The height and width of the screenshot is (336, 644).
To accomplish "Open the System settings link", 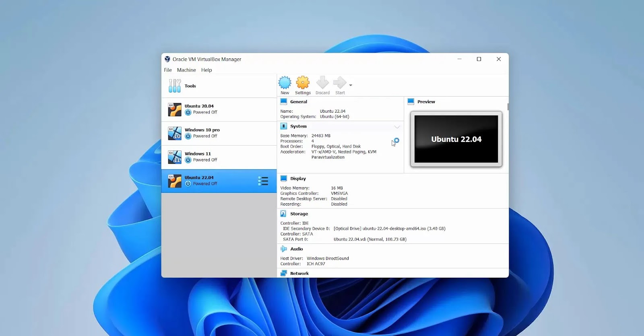I will 298,126.
